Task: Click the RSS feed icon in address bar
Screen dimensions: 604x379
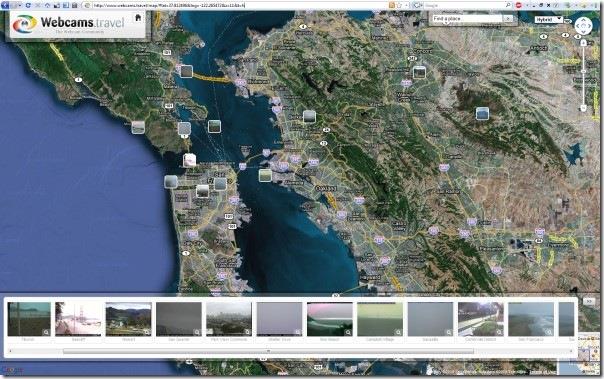Action: (392, 5)
